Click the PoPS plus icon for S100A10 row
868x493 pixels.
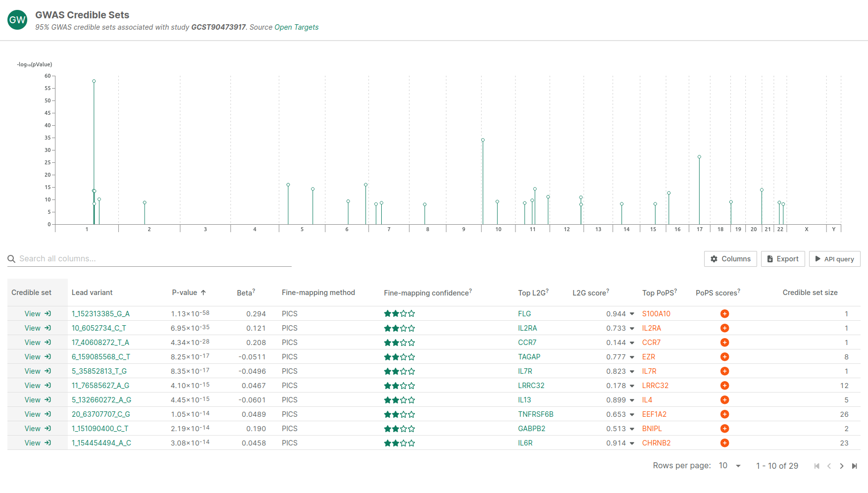(724, 314)
